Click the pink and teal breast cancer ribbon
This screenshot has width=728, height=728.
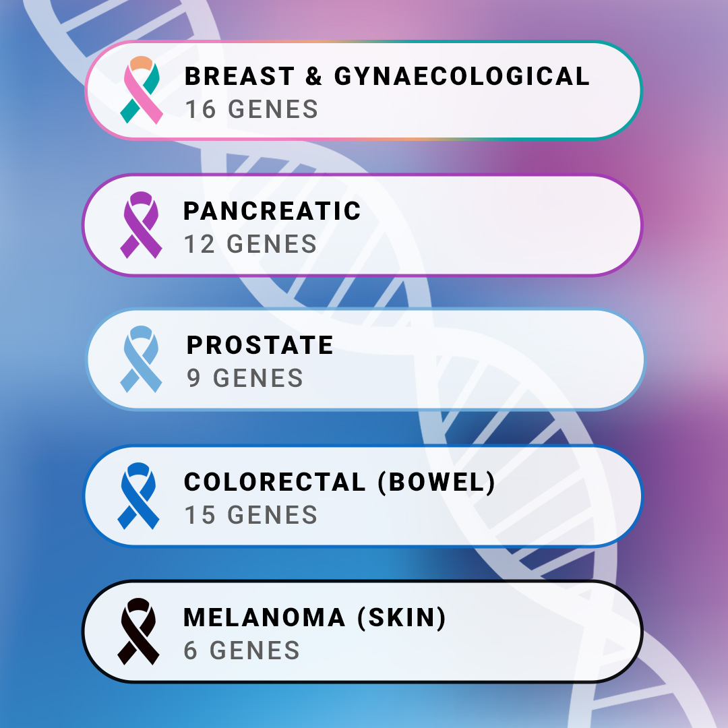click(141, 90)
